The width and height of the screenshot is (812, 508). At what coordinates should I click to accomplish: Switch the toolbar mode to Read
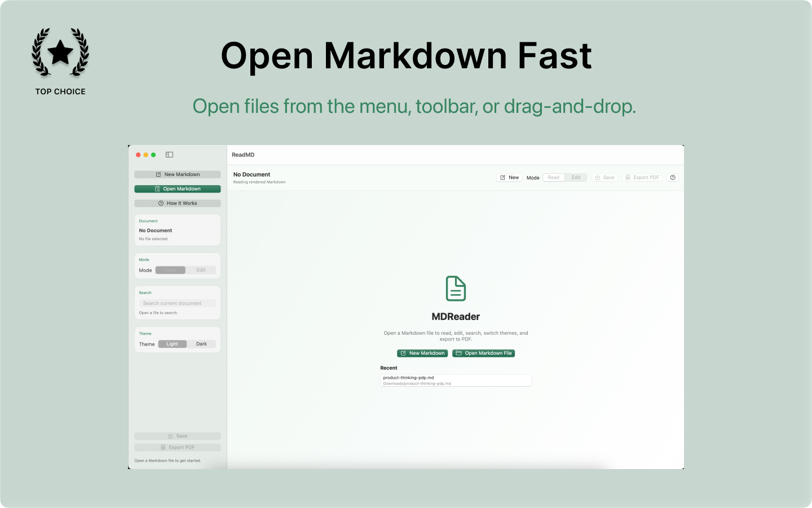click(x=554, y=177)
